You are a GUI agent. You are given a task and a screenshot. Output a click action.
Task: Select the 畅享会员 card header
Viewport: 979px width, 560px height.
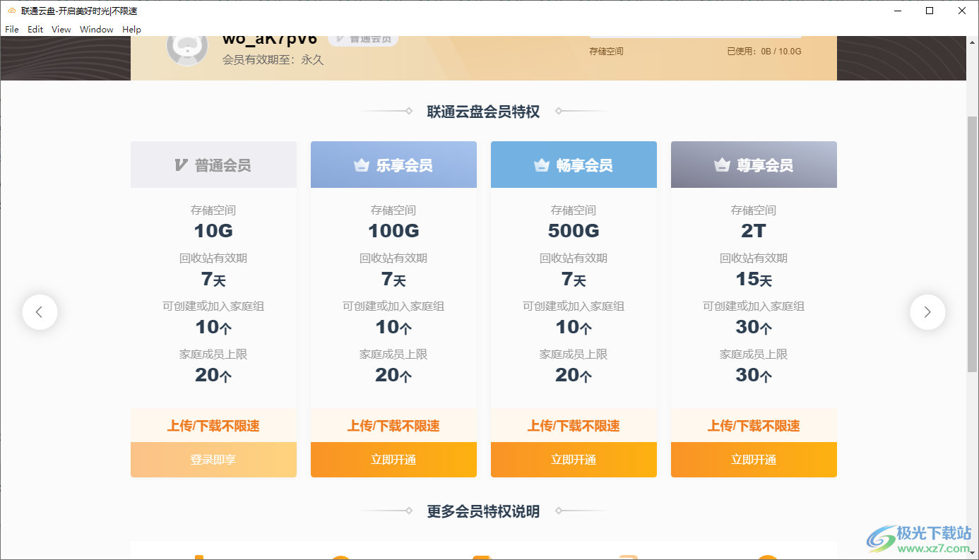[x=574, y=165]
